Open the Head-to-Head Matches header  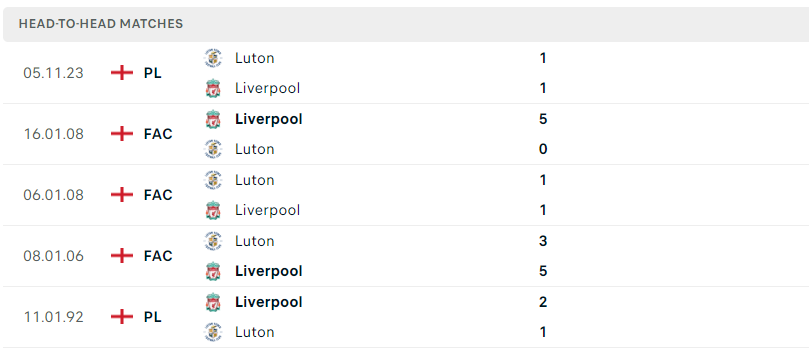(406, 24)
